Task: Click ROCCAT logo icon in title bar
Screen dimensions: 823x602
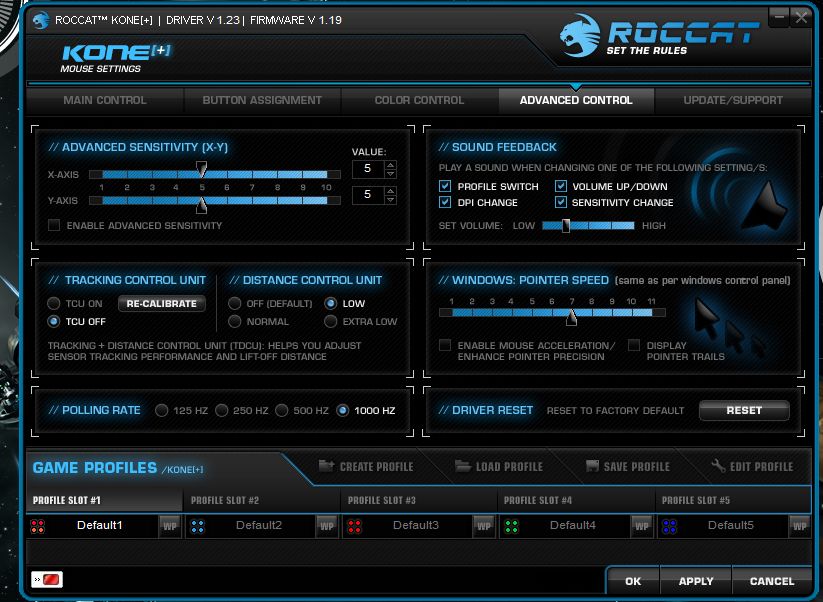Action: (41, 20)
